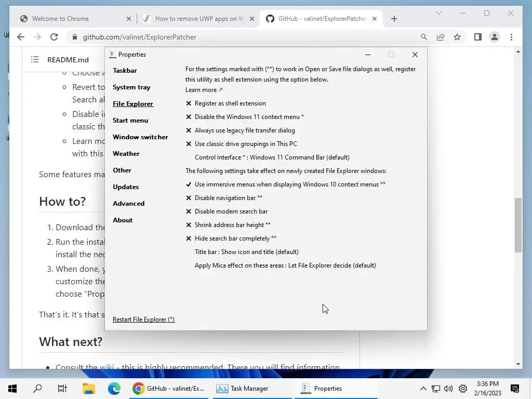Image resolution: width=532 pixels, height=399 pixels.
Task: Click Chrome back arrow
Action: click(21, 37)
